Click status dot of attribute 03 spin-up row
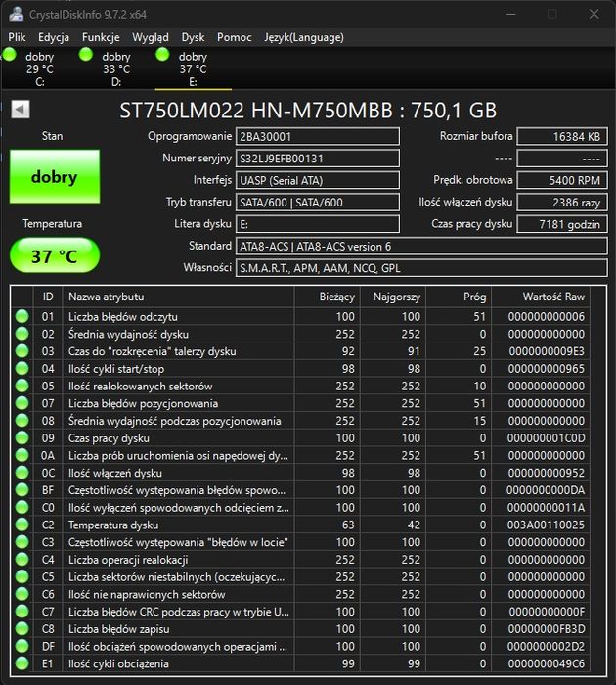 [22, 350]
